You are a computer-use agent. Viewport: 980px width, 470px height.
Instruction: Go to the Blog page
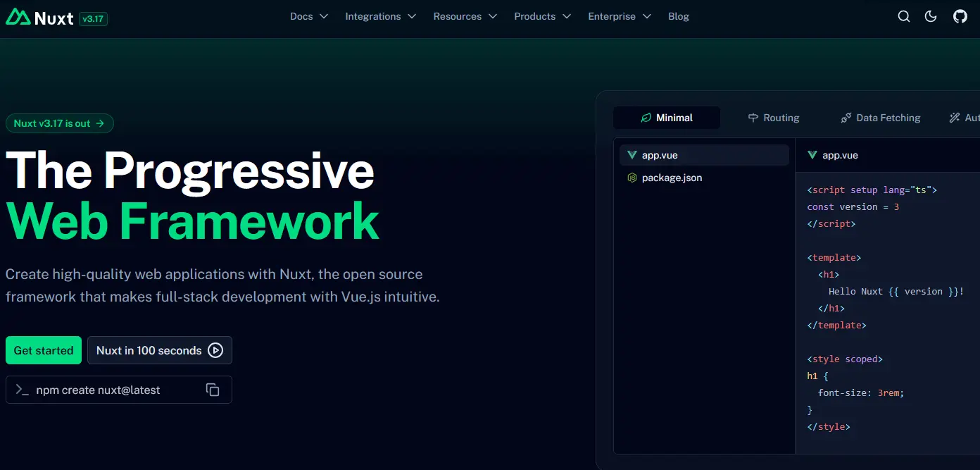tap(679, 16)
